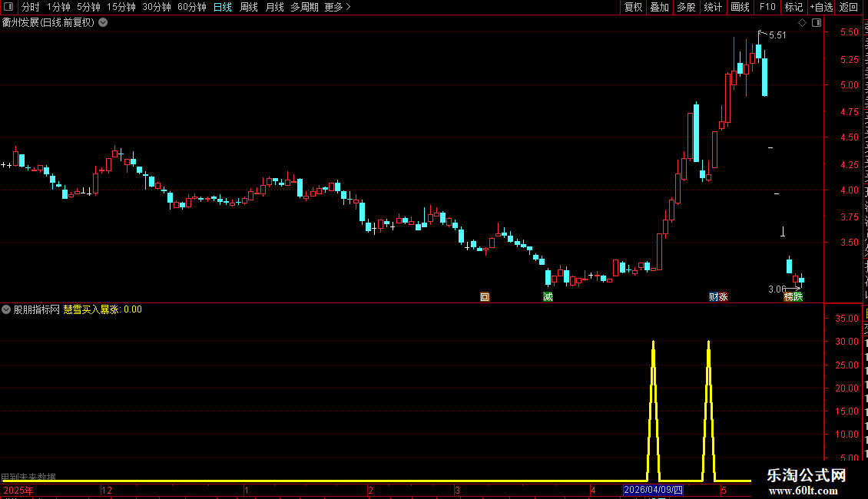
Task: Expand the 更多 periods menu
Action: pyautogui.click(x=337, y=7)
